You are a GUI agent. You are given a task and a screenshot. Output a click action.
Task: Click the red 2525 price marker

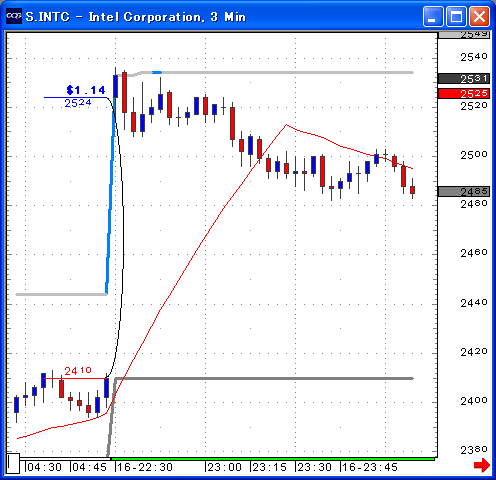464,93
